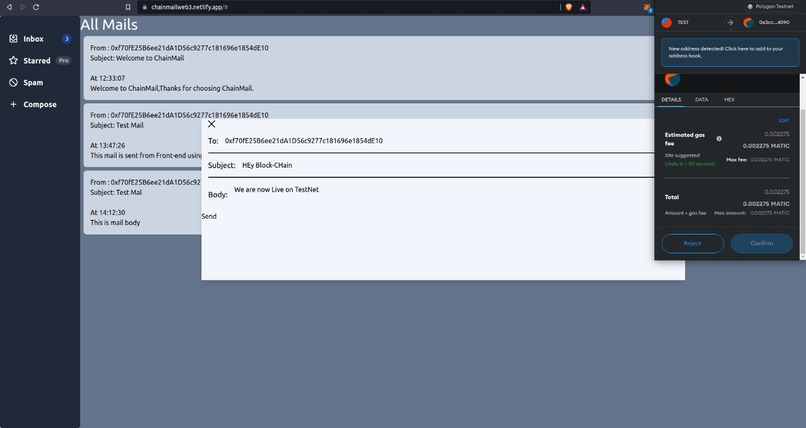Viewport: 806px width, 428px height.
Task: Confirm the MetaMask transaction
Action: (x=761, y=244)
